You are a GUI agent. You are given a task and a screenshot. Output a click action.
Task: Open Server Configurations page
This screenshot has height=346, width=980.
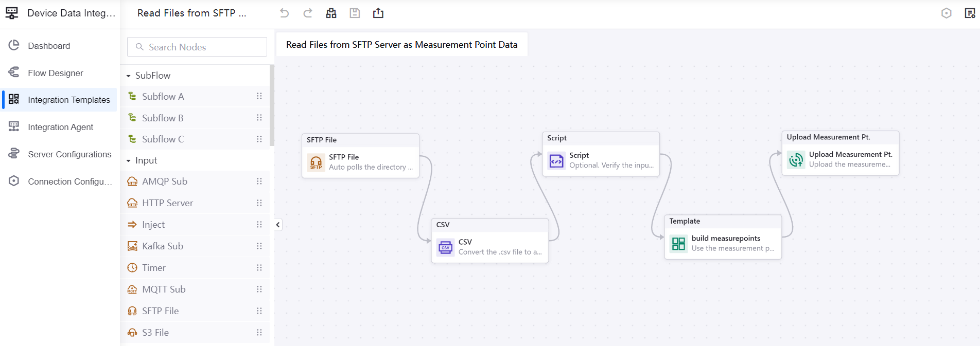tap(69, 154)
